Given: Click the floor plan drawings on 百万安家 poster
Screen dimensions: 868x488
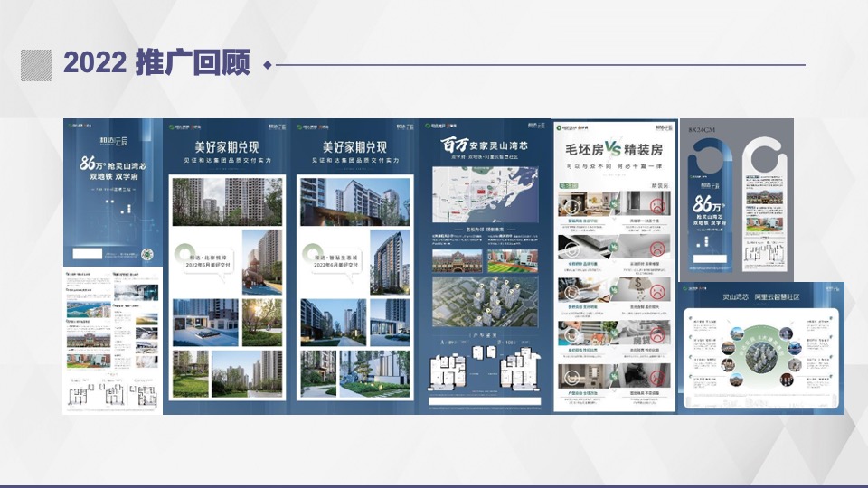Looking at the screenshot, I should point(485,367).
